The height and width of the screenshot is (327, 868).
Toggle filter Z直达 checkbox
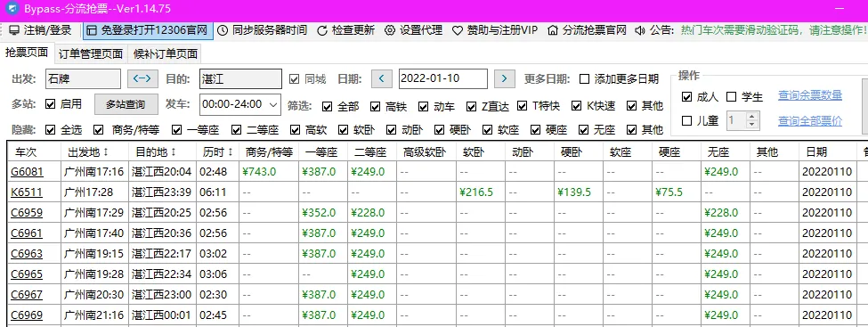tap(472, 106)
